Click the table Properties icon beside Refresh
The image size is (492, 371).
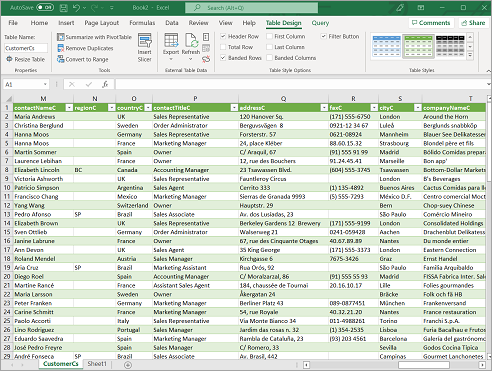click(206, 37)
